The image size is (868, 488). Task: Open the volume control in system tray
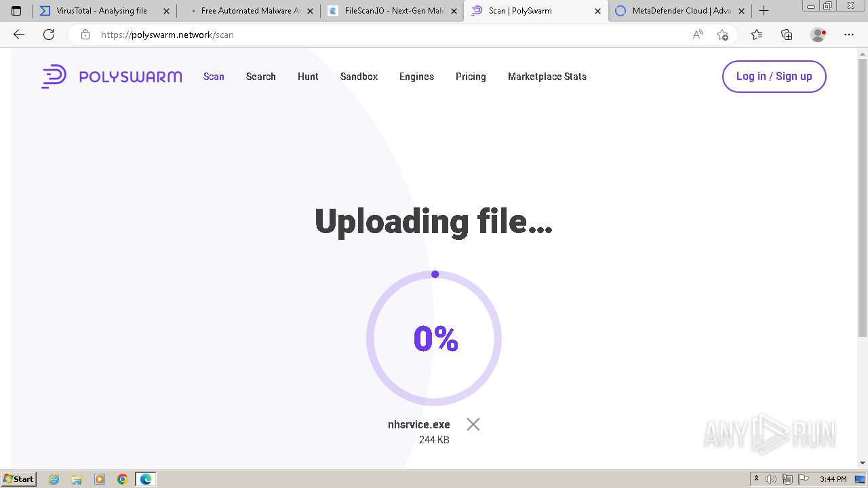(x=771, y=479)
